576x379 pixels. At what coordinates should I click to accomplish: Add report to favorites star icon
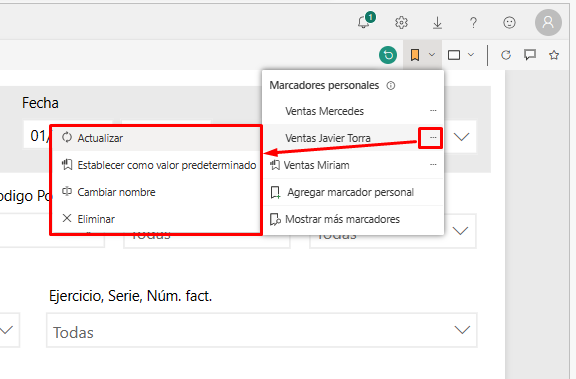pos(554,55)
